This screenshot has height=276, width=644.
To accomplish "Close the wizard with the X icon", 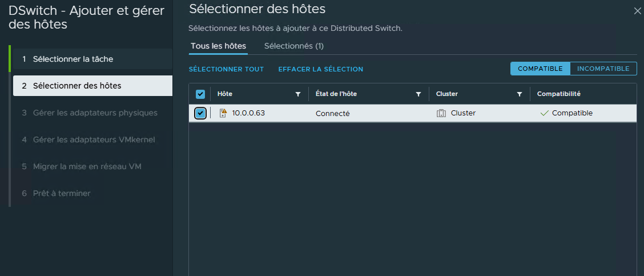I will coord(637,11).
